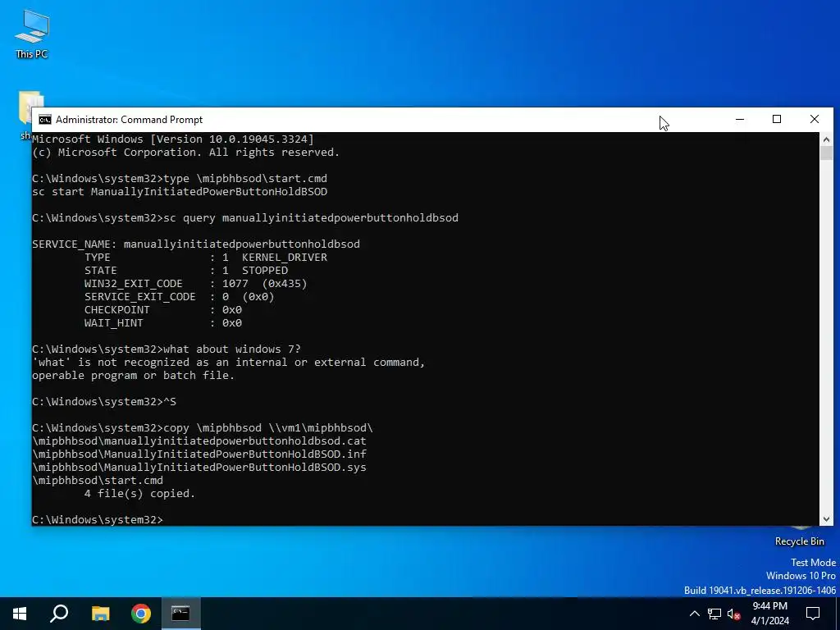Click the console scrollbar down arrow
The height and width of the screenshot is (630, 840).
pyautogui.click(x=826, y=518)
